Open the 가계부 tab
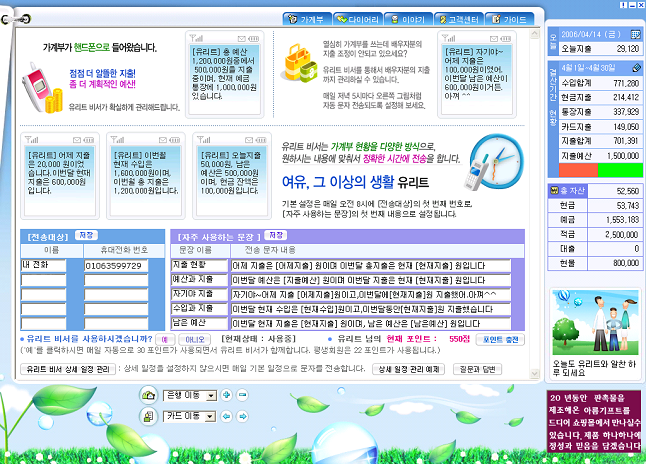646x464 pixels. point(307,19)
